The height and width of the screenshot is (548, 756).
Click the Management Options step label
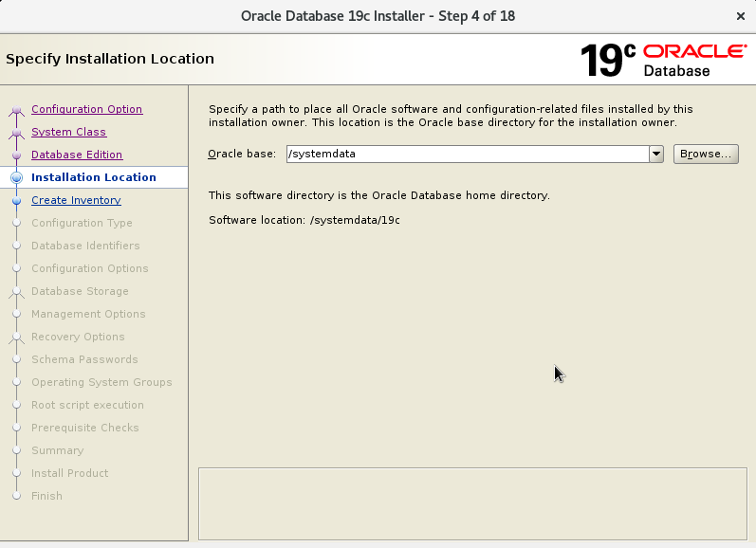88,314
